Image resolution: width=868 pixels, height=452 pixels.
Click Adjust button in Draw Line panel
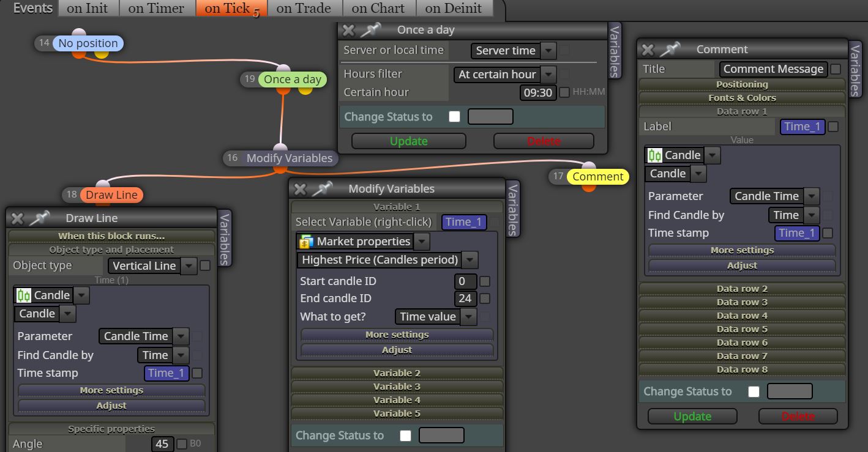tap(111, 406)
